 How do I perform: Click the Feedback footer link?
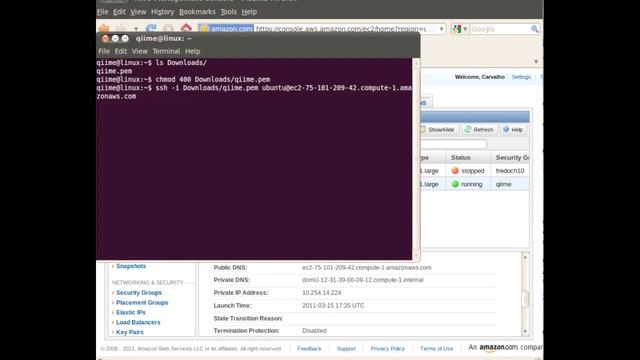pyautogui.click(x=309, y=349)
